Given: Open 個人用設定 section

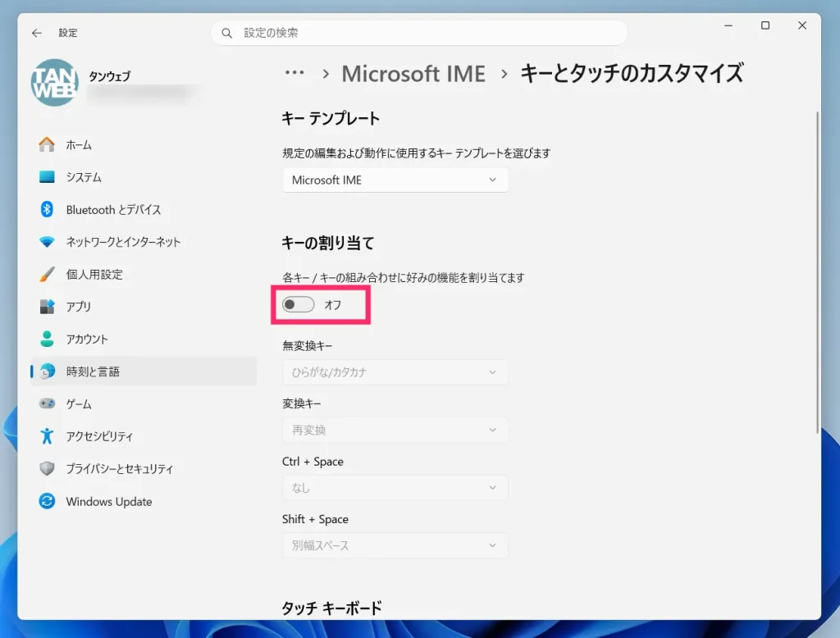Looking at the screenshot, I should tap(144, 274).
